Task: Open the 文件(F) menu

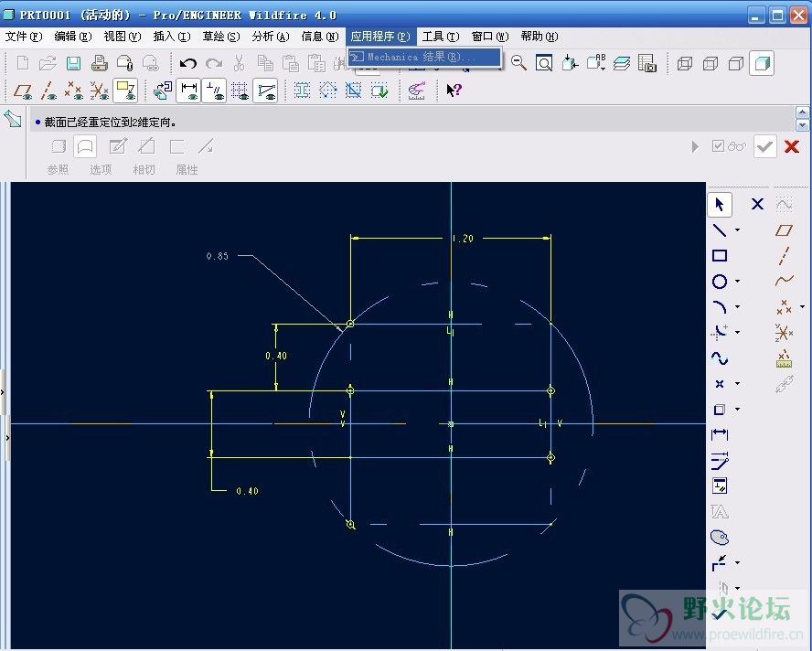Action: tap(24, 37)
